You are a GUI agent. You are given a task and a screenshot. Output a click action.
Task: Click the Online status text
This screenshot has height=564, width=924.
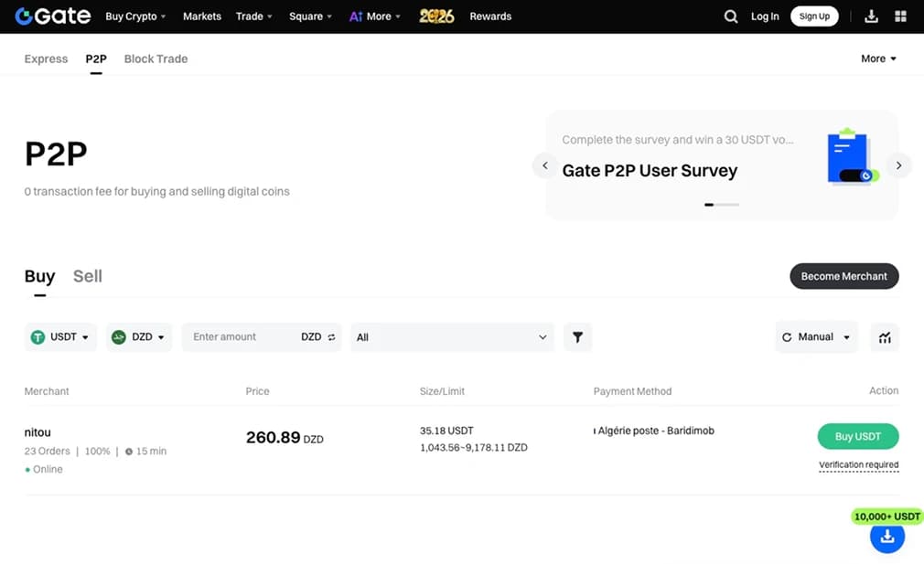point(48,469)
